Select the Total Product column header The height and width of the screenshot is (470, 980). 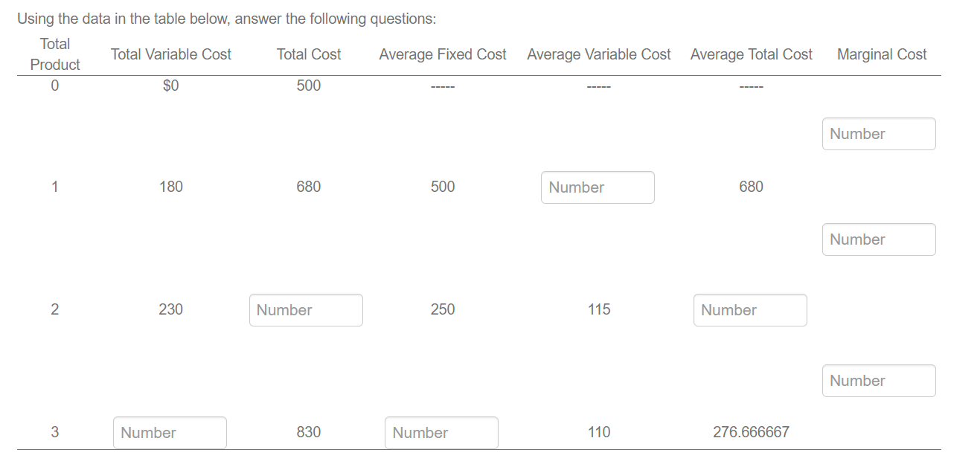point(54,54)
